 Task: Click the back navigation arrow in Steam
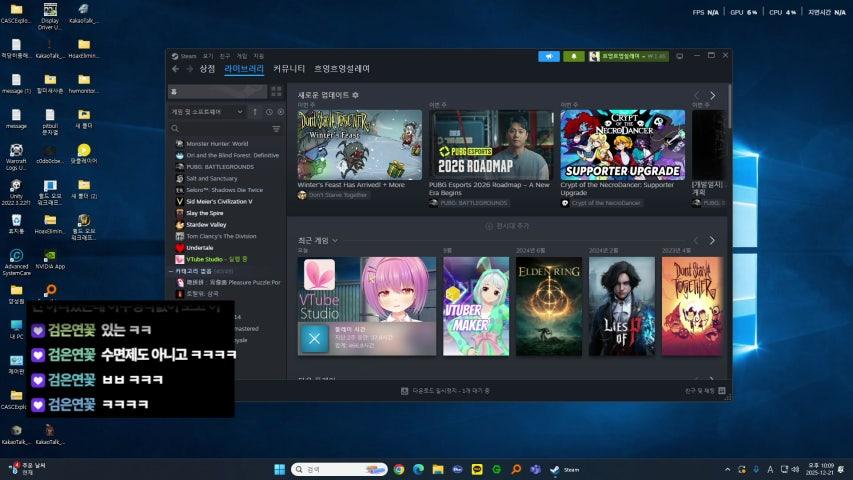click(x=175, y=69)
